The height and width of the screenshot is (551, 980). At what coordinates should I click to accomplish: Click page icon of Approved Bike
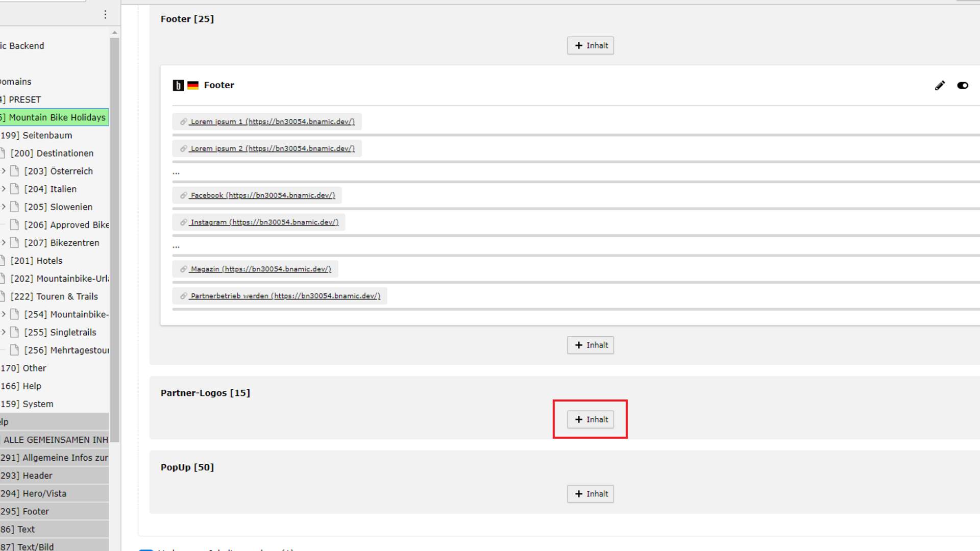(15, 225)
